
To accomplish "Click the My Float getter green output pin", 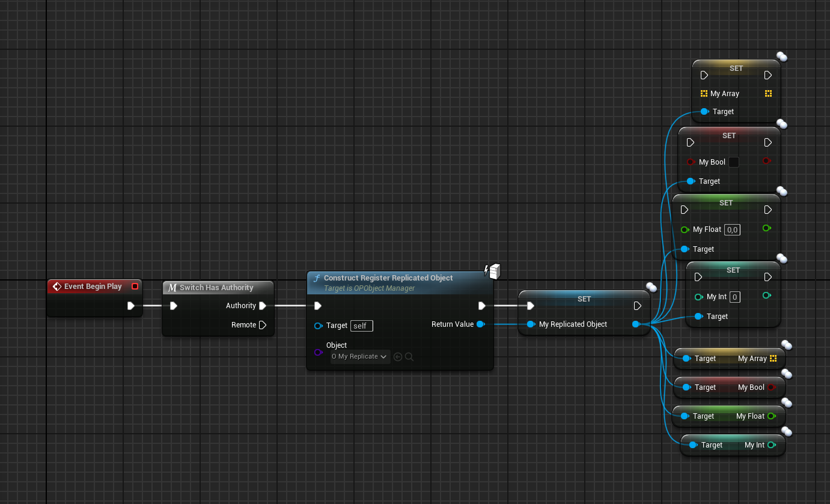I will pos(772,416).
